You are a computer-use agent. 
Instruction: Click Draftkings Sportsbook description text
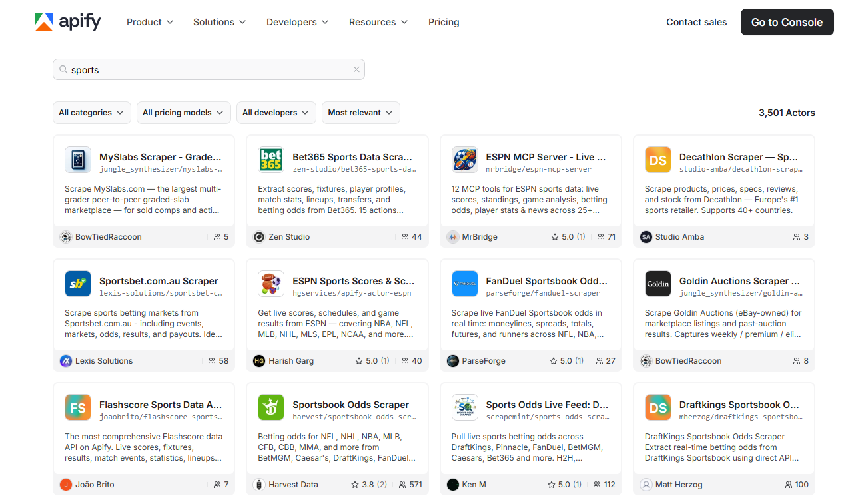722,447
